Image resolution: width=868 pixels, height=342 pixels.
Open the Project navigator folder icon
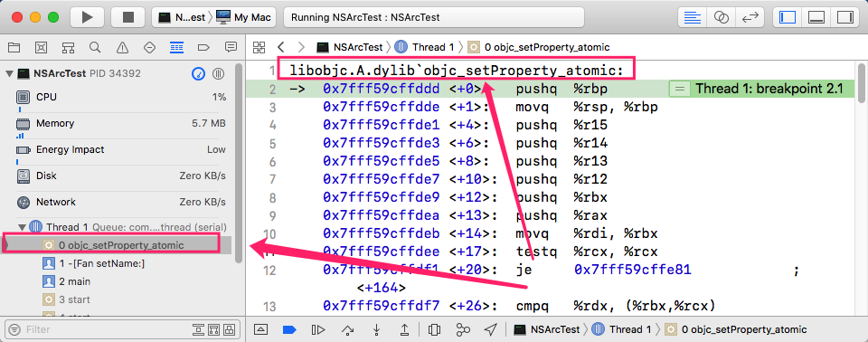pos(14,47)
